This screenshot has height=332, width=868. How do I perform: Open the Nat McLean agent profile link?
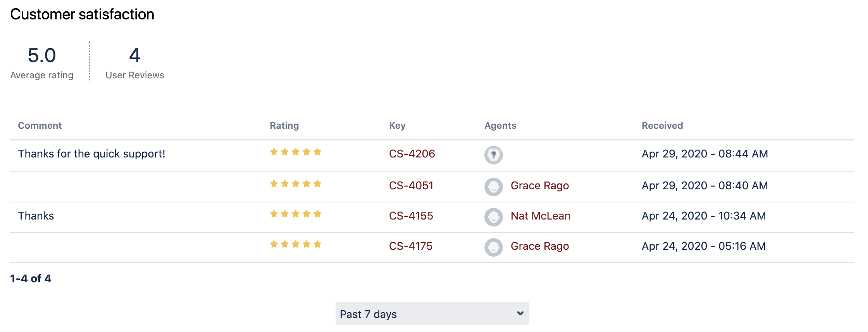[540, 216]
